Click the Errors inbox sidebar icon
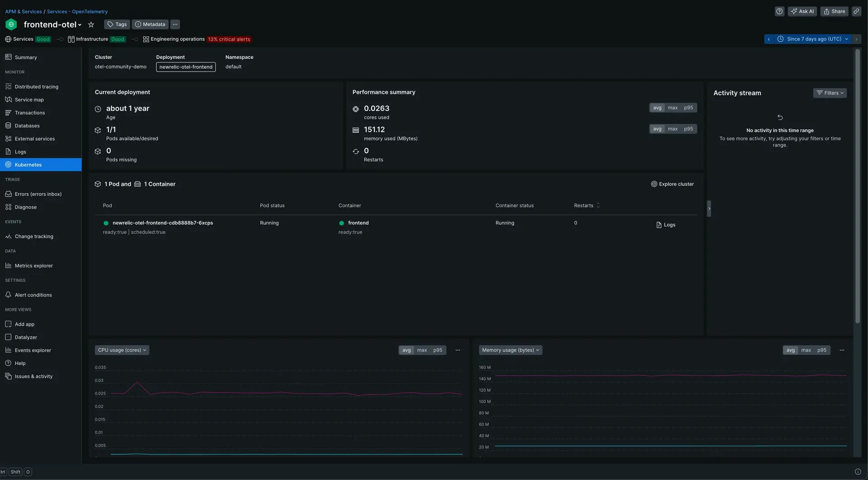 pos(8,194)
